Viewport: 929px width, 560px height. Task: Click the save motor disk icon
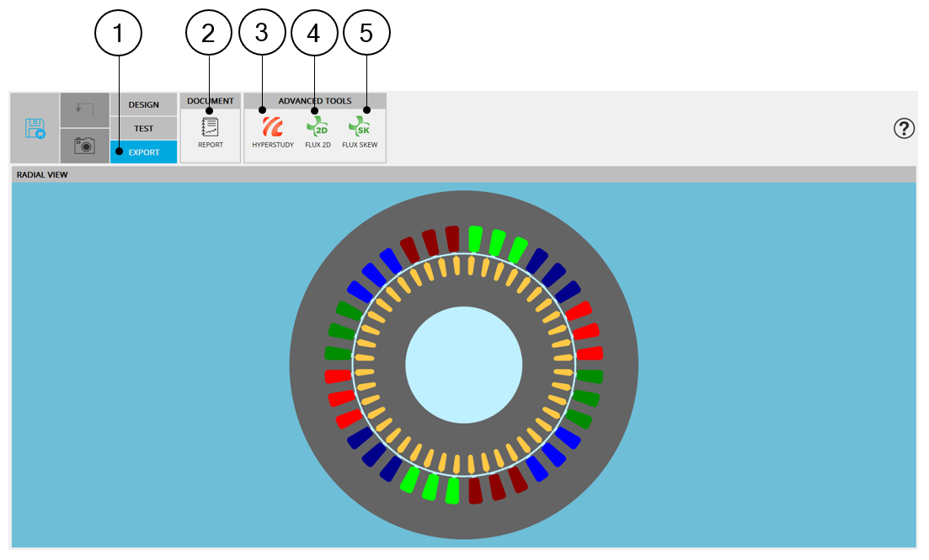click(x=35, y=129)
